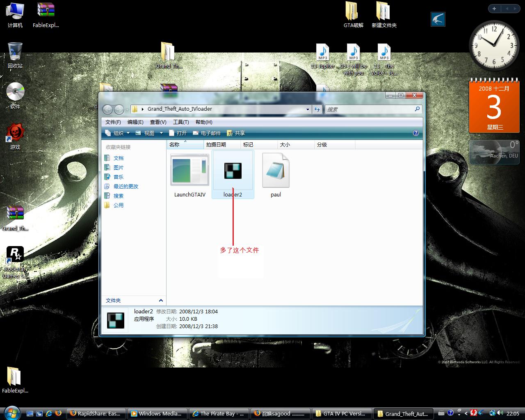Sort by the 大小 column header
525x420 pixels.
[x=296, y=144]
